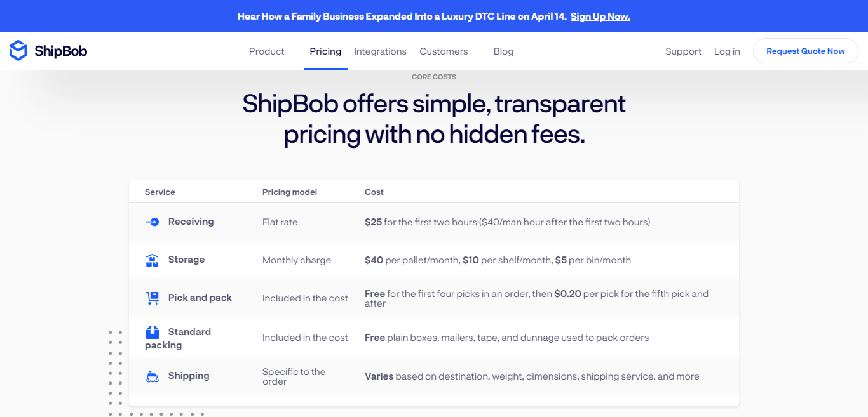Screen dimensions: 868x417
Task: Click the Pick and pack cart icon
Action: [152, 298]
